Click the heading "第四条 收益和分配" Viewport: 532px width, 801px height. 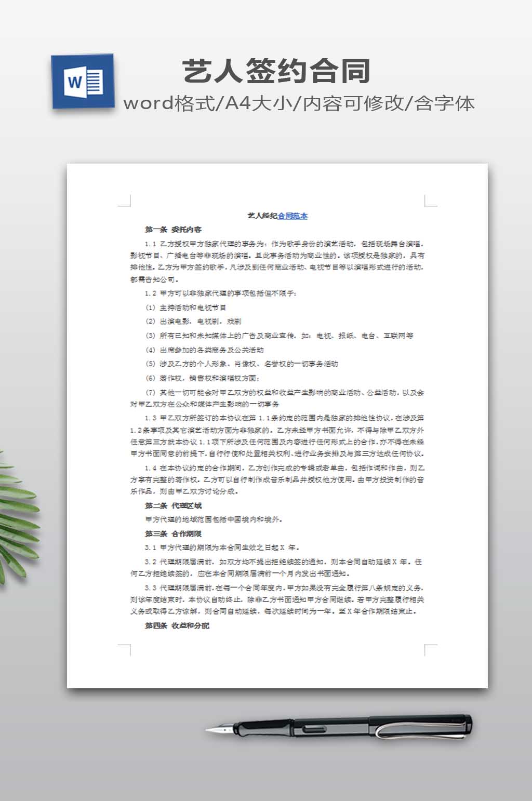click(177, 625)
